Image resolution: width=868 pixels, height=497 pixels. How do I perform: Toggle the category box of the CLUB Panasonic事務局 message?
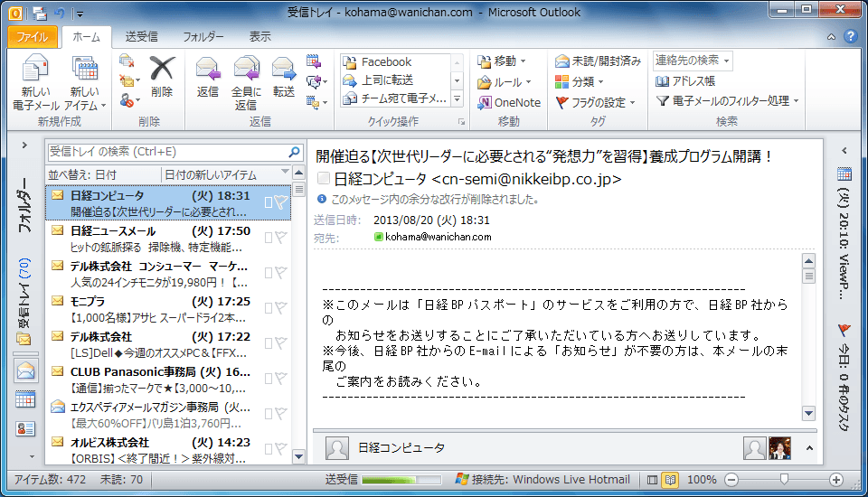269,380
